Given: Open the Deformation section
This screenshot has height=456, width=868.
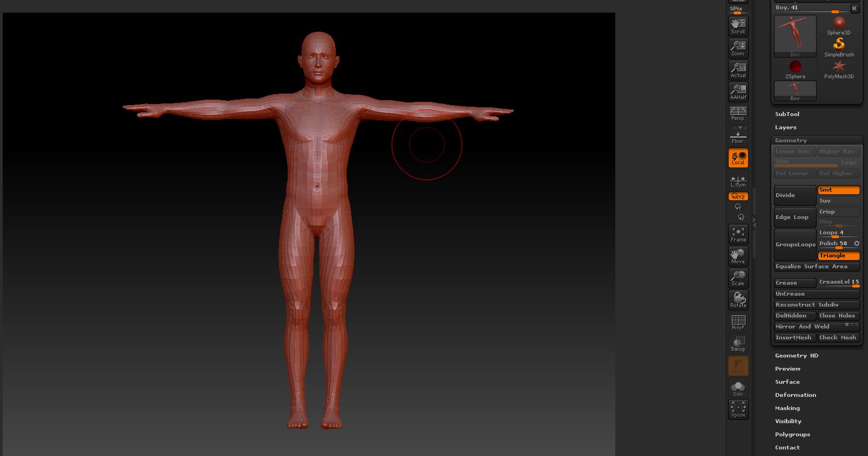Looking at the screenshot, I should point(795,395).
